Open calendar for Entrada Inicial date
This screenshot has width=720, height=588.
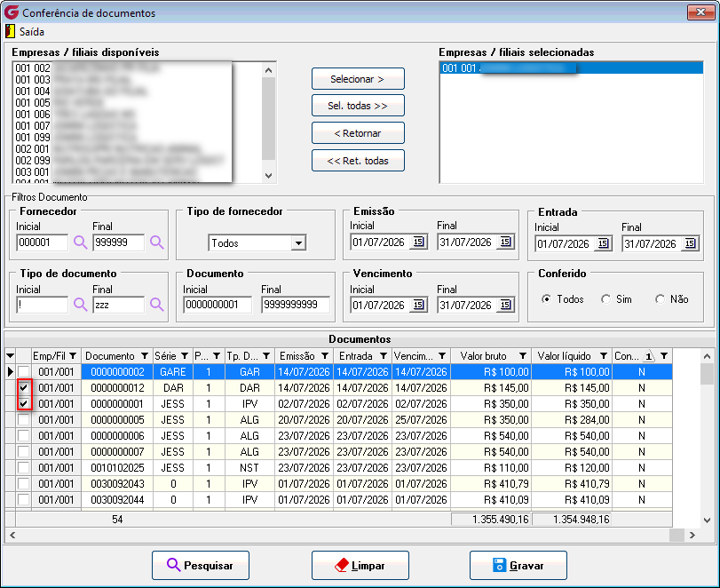603,243
